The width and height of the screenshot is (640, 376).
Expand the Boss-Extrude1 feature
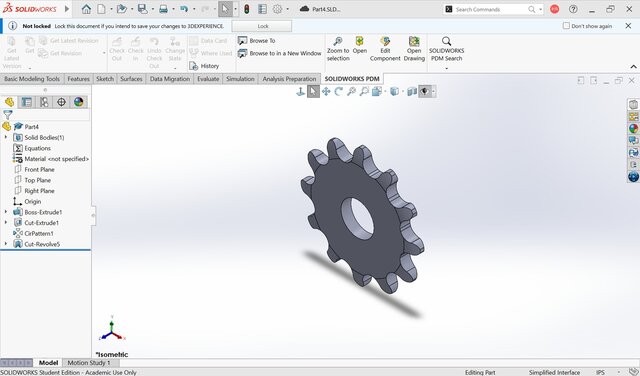[6, 212]
